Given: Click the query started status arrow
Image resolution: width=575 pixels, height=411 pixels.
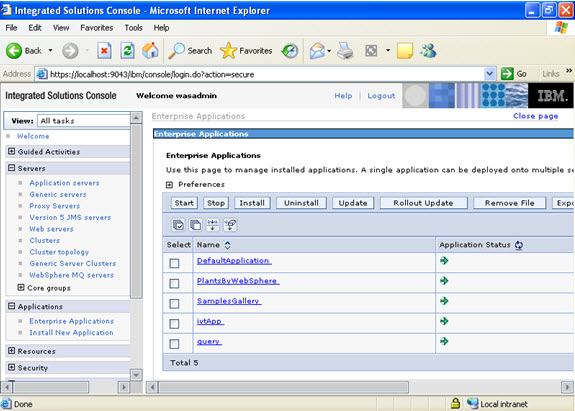Looking at the screenshot, I should [x=444, y=341].
